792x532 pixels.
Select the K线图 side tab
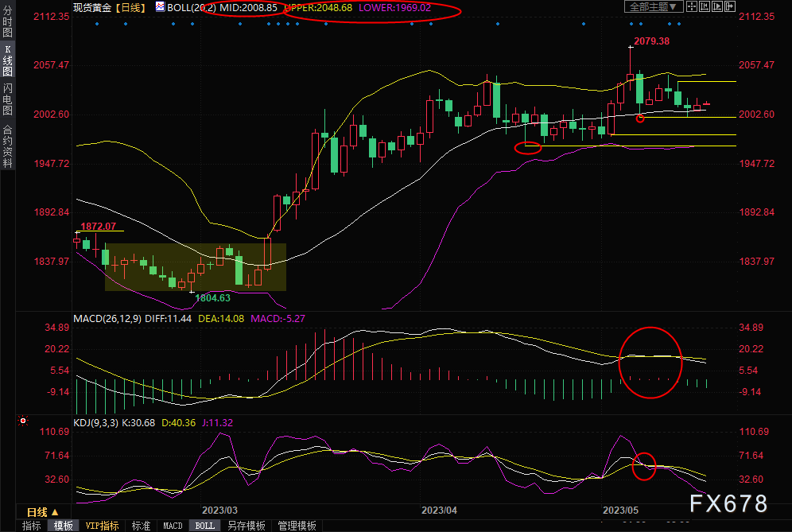pos(7,60)
